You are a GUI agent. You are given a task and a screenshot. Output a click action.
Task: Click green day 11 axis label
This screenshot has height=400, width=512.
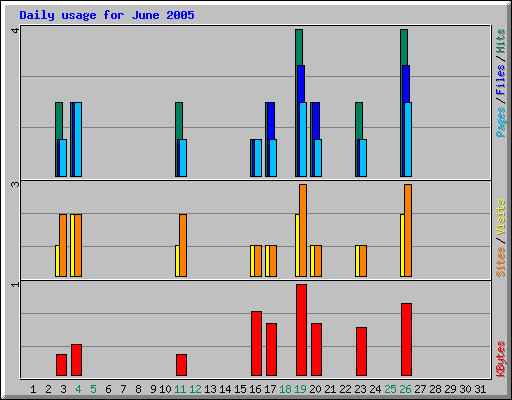coord(180,389)
